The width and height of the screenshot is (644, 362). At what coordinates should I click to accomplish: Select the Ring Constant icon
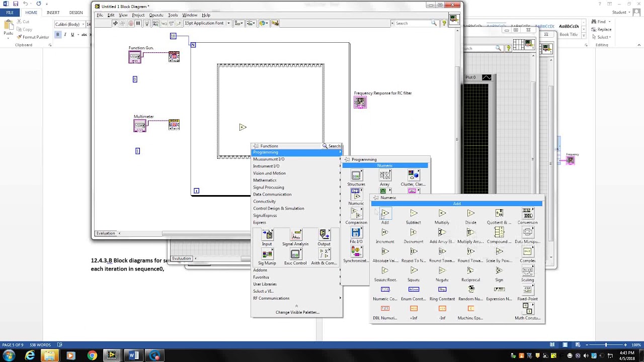(442, 290)
